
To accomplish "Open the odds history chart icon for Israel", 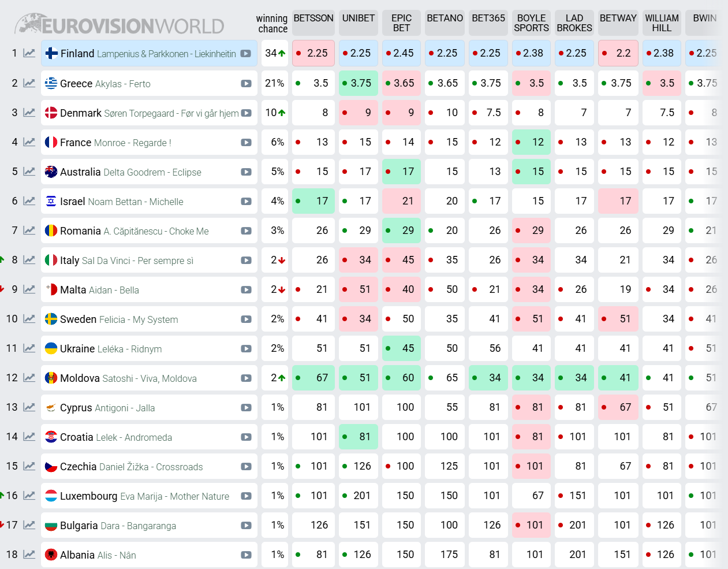I will pos(29,201).
